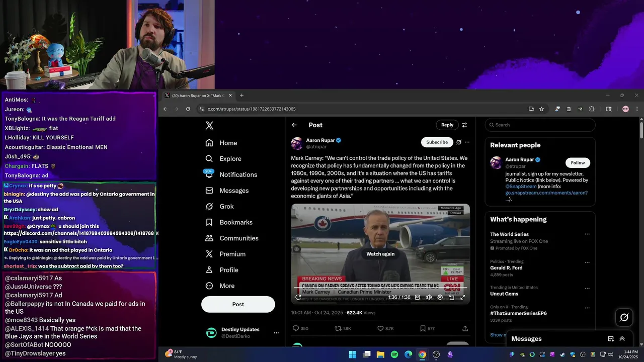Bookmark this page with star icon

pos(541,109)
